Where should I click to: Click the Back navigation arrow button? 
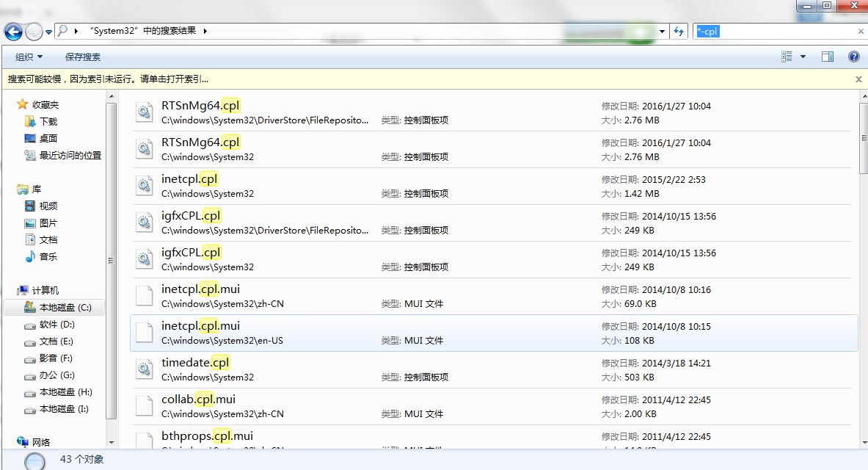pyautogui.click(x=13, y=32)
